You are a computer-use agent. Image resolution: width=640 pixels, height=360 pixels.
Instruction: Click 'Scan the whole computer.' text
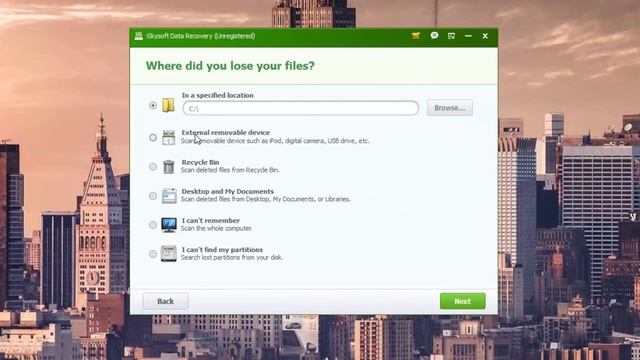coord(216,229)
